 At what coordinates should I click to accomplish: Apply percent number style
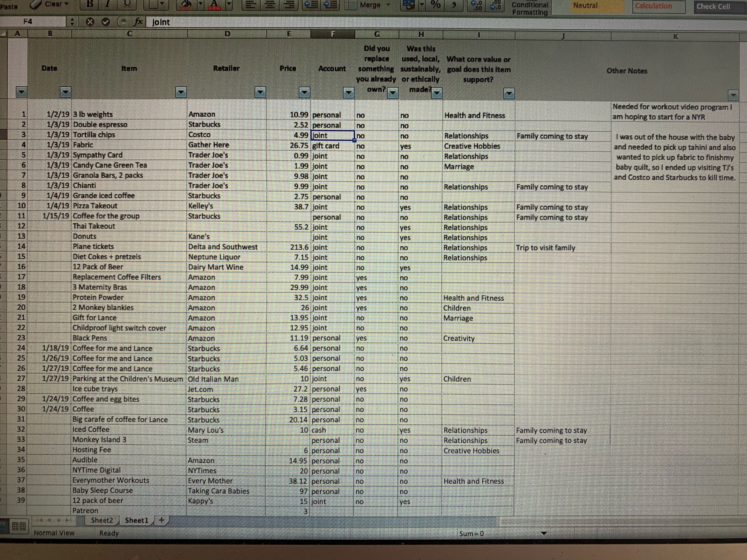click(x=435, y=5)
